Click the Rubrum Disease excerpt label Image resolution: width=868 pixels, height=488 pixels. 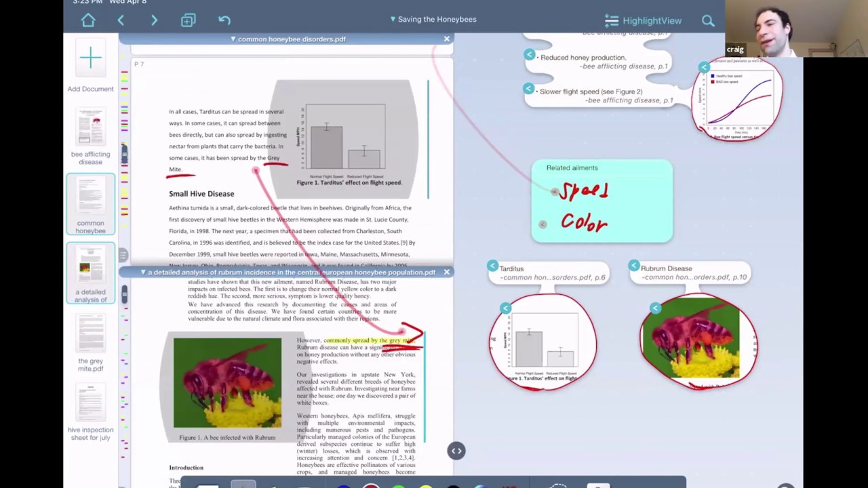coord(667,268)
